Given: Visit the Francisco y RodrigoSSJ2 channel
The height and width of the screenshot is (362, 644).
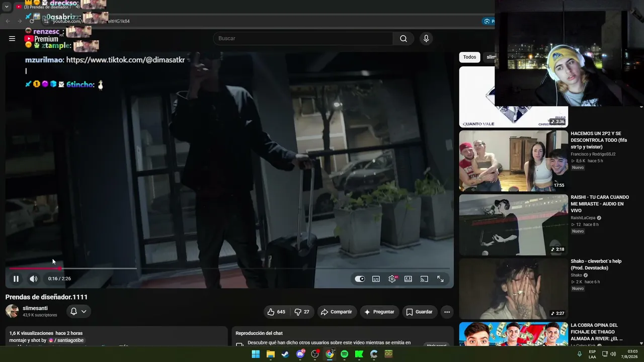Looking at the screenshot, I should tap(593, 154).
